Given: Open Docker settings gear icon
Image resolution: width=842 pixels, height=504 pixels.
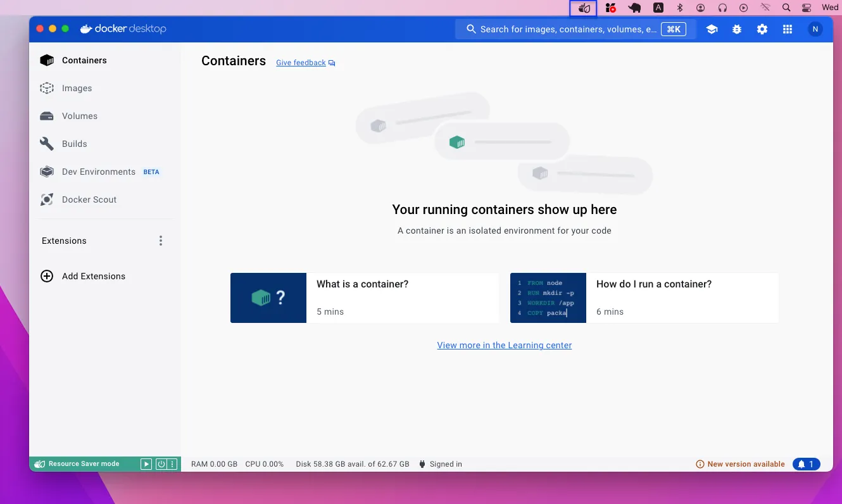Looking at the screenshot, I should 762,29.
